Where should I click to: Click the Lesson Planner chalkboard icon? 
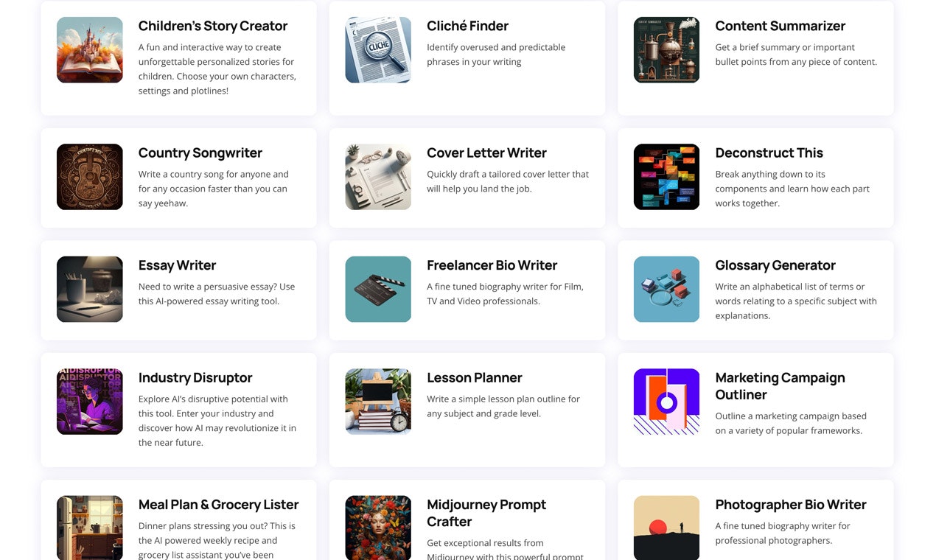pyautogui.click(x=378, y=402)
